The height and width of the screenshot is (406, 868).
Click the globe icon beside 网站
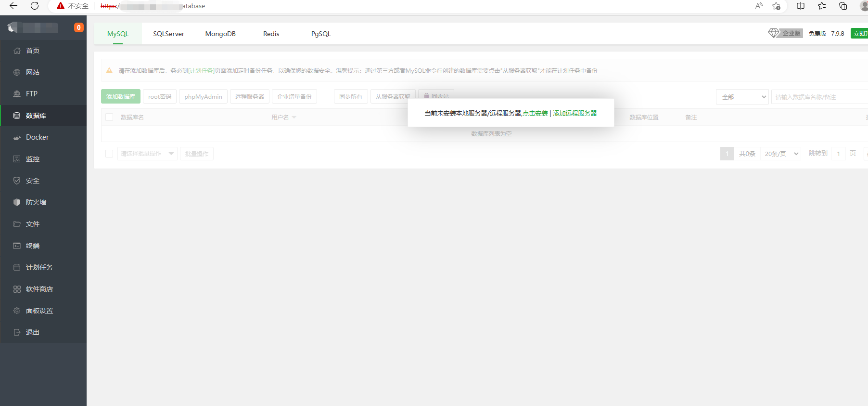(x=17, y=72)
